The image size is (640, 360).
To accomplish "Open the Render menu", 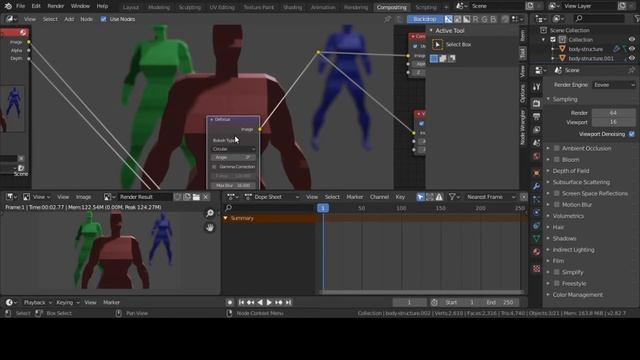I will pos(56,6).
